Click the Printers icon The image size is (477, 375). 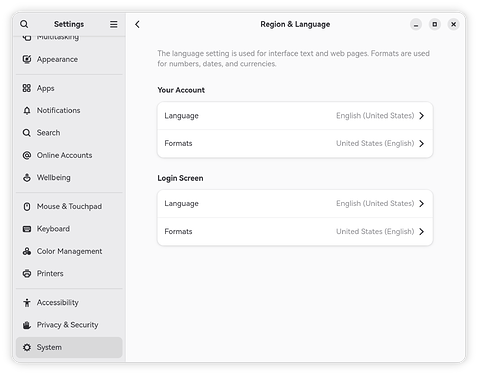[x=27, y=274]
